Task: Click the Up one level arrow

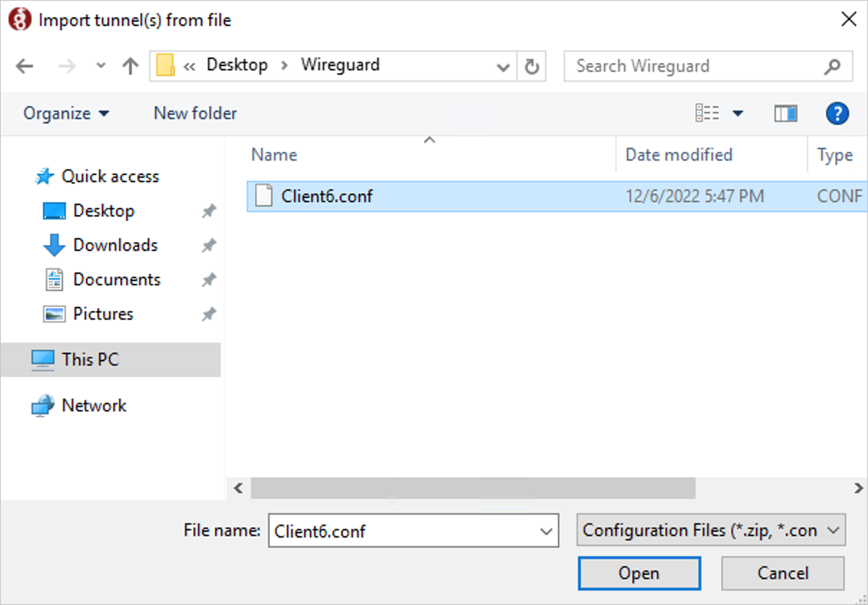Action: (x=130, y=67)
